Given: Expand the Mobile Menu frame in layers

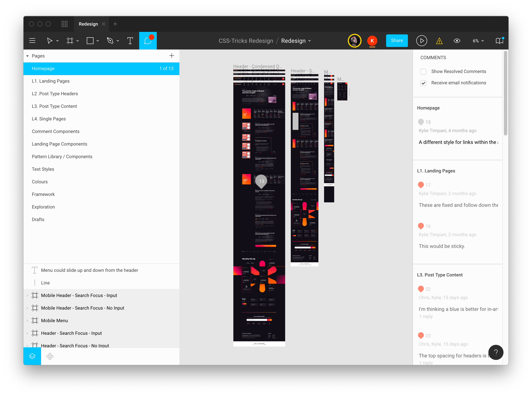Looking at the screenshot, I should tap(27, 320).
